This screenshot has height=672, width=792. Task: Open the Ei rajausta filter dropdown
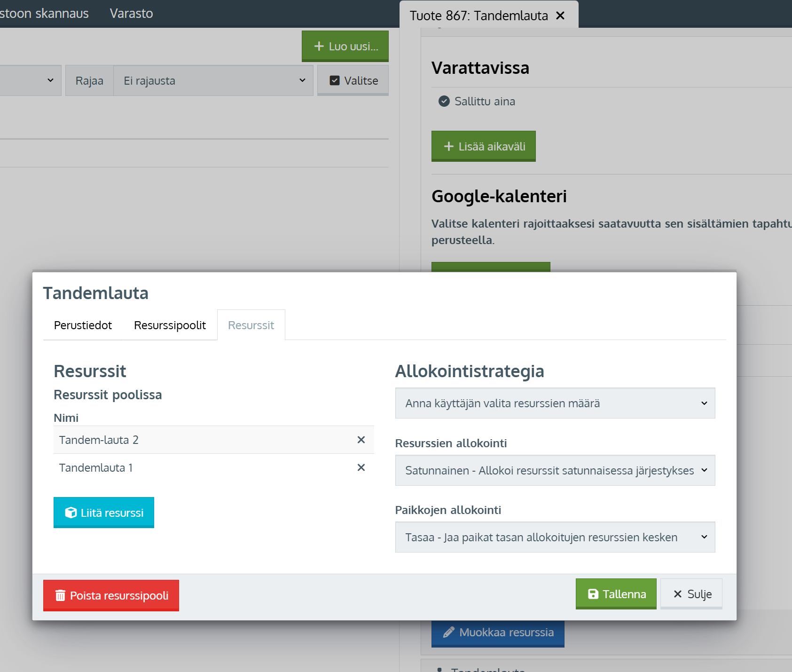pyautogui.click(x=213, y=80)
